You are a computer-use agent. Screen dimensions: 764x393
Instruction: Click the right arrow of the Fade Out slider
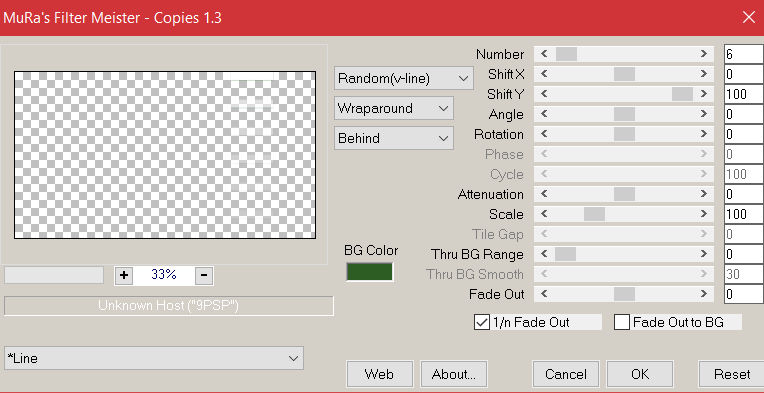click(704, 294)
